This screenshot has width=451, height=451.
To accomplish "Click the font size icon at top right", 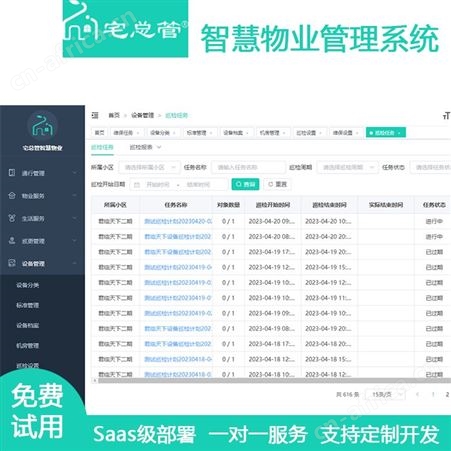I will (x=446, y=116).
